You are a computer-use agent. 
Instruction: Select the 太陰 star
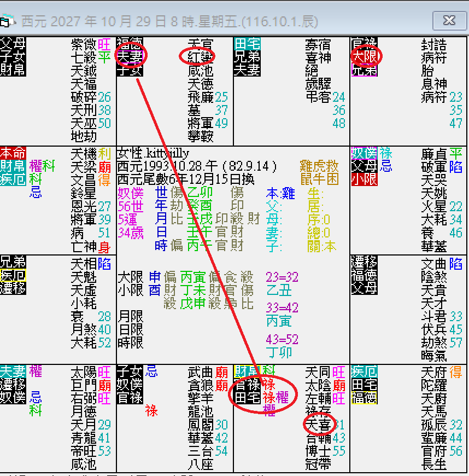(x=318, y=386)
